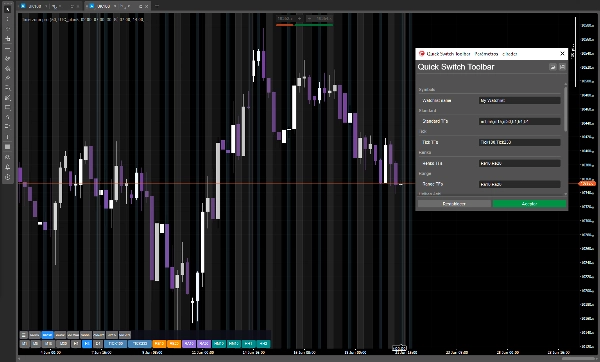
Task: Select the highlighted blue H4 timeframe button
Action: (x=87, y=344)
